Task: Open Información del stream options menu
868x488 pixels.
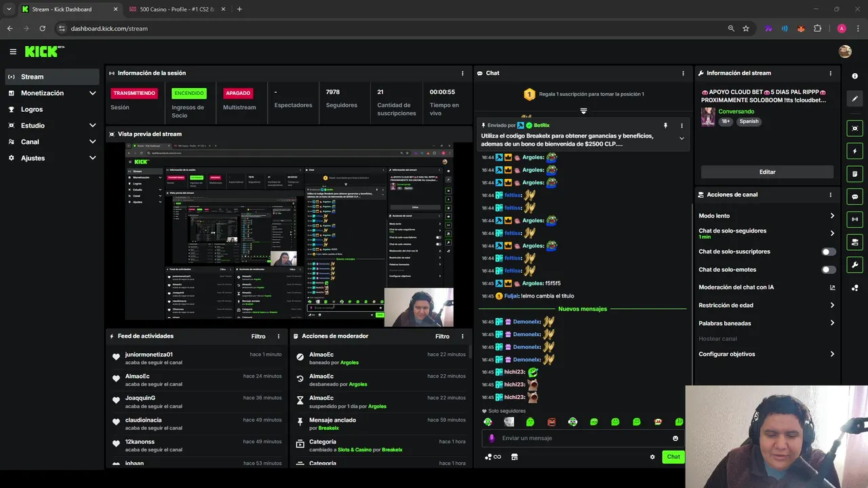Action: [831, 73]
